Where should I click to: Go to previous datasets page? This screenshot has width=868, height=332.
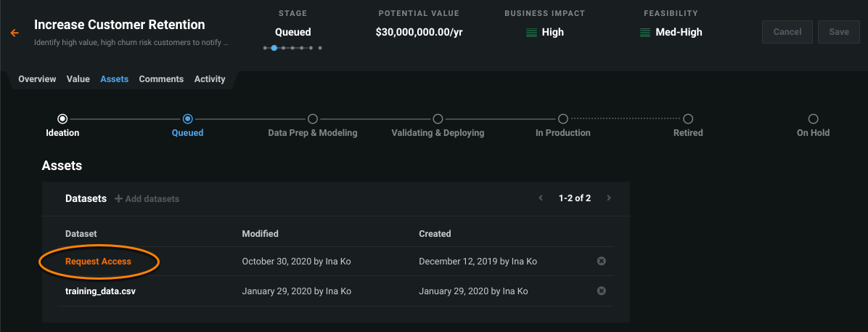[541, 198]
